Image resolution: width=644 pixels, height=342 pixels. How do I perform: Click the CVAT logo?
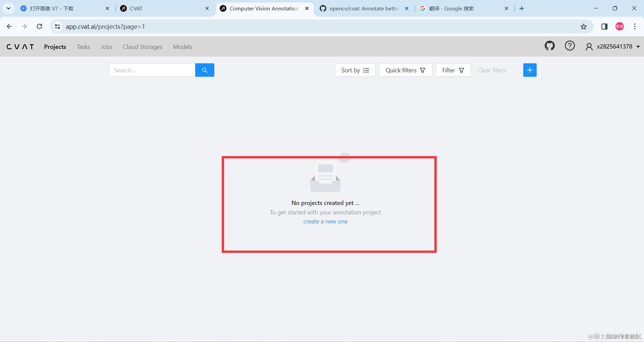(x=20, y=47)
